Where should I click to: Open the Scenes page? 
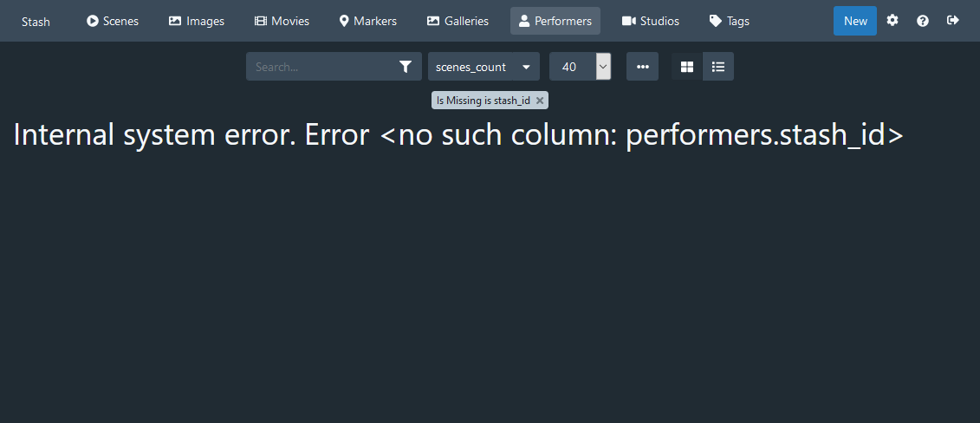pyautogui.click(x=113, y=21)
